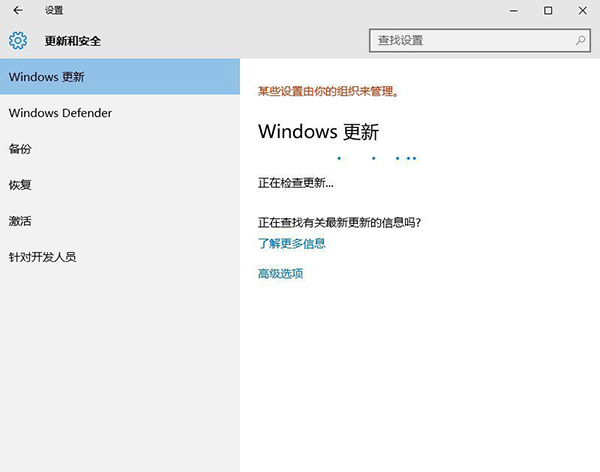The width and height of the screenshot is (600, 472).
Task: Click the animated progress dots indicator
Action: tap(378, 158)
